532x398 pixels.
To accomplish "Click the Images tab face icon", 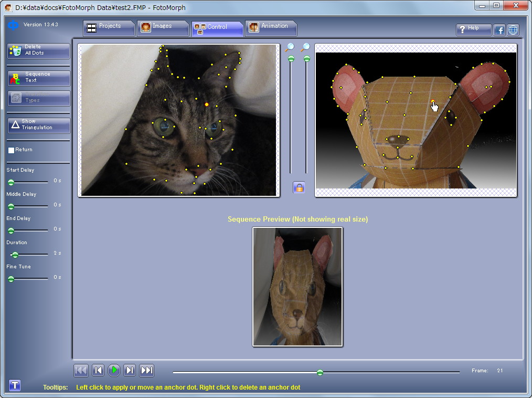I will click(145, 27).
